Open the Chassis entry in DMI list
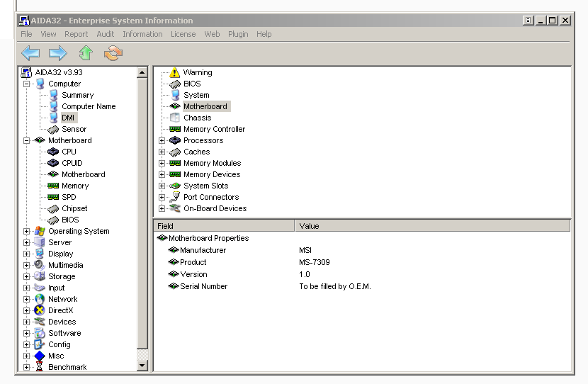The height and width of the screenshot is (384, 588). (197, 118)
